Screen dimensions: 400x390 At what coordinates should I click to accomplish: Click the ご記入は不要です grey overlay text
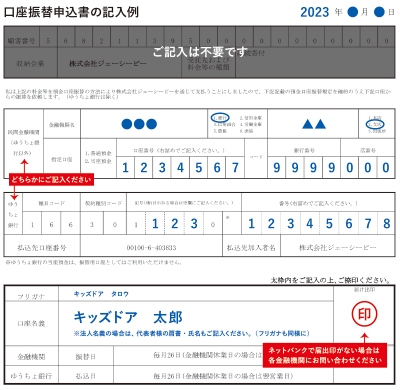coord(200,52)
